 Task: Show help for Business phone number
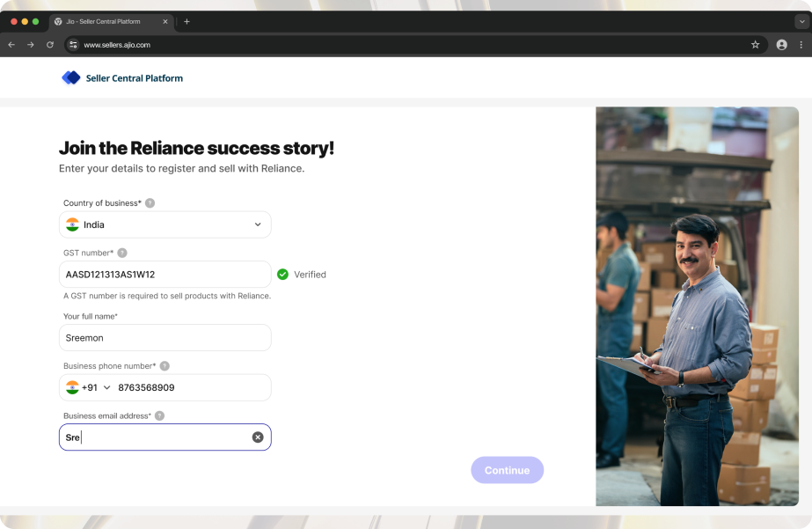point(165,366)
